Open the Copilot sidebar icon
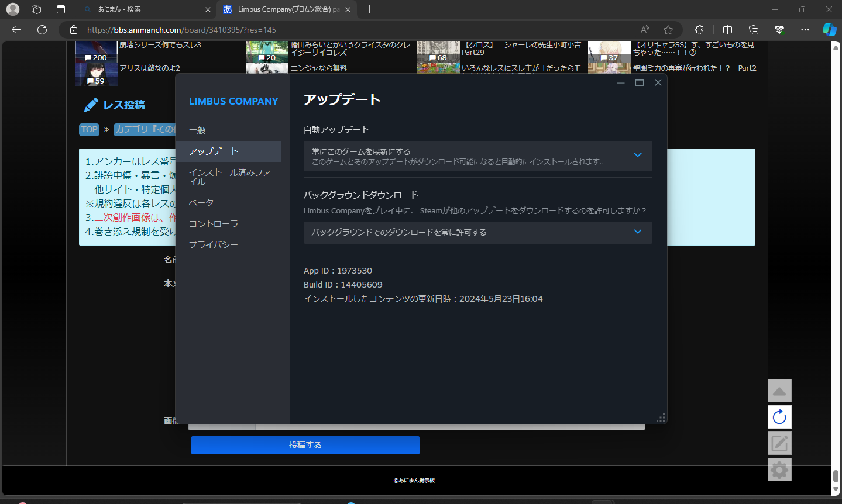Viewport: 842px width, 504px height. (829, 30)
